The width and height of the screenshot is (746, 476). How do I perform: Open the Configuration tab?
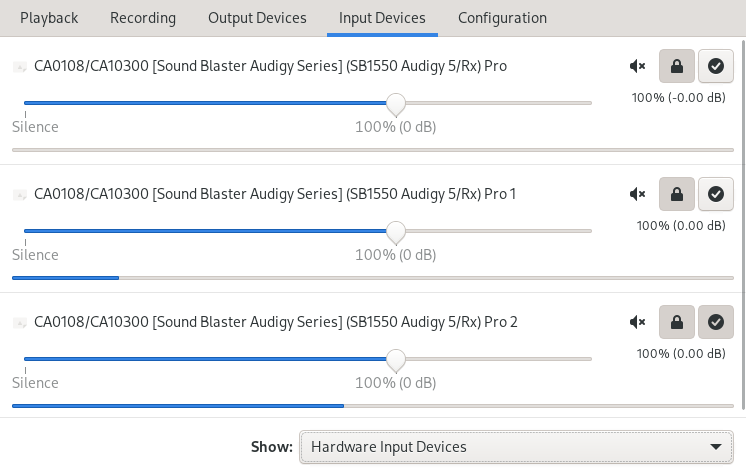[x=502, y=18]
